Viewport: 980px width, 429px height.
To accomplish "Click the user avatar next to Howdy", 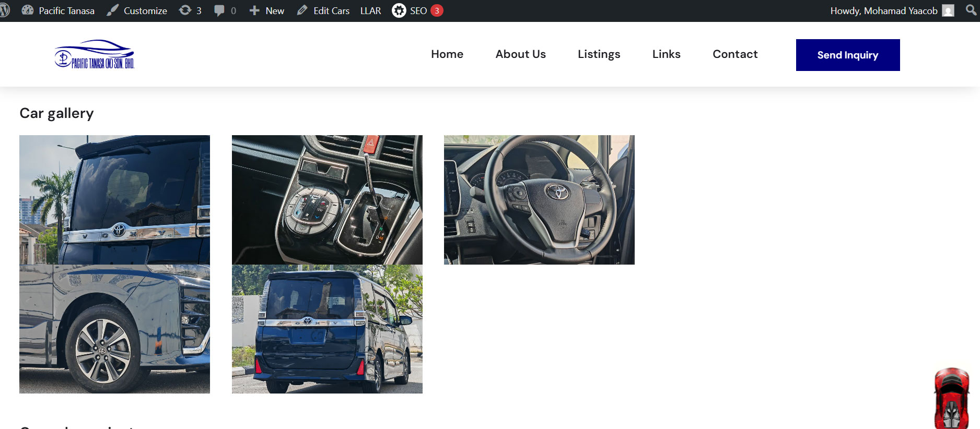I will [x=948, y=10].
